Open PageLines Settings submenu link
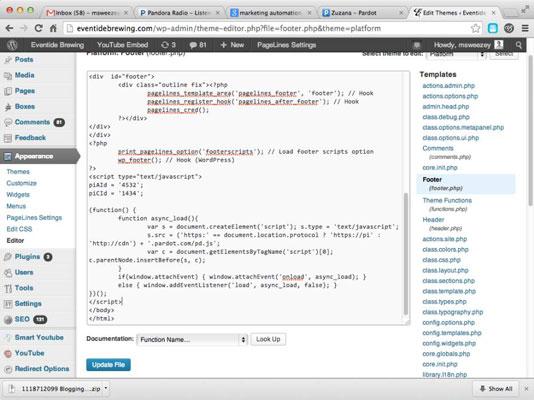The width and height of the screenshot is (534, 400). tap(34, 218)
